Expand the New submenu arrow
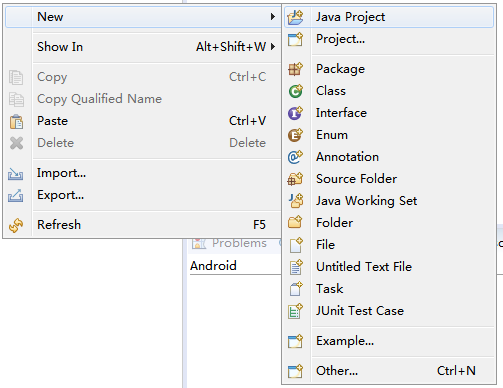This screenshot has width=503, height=388. pyautogui.click(x=273, y=16)
